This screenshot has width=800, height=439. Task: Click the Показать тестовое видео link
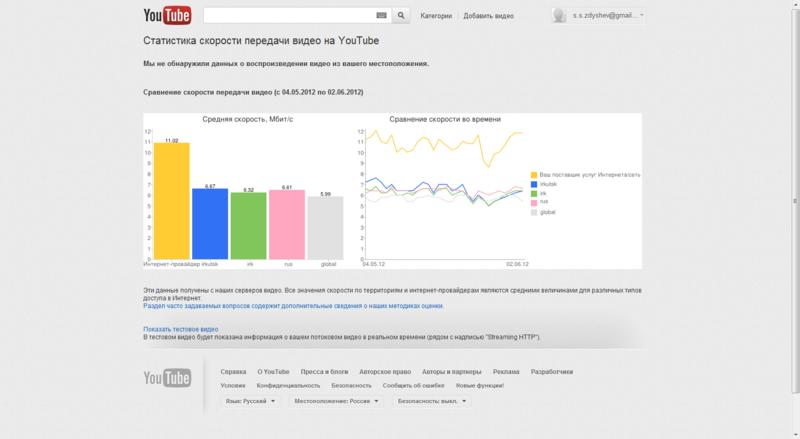(181, 329)
